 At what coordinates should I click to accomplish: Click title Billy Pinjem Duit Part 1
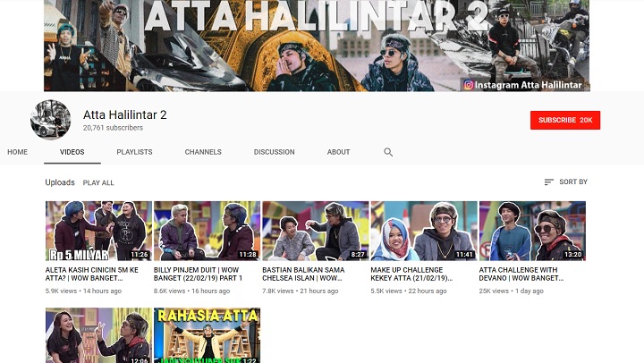point(198,274)
